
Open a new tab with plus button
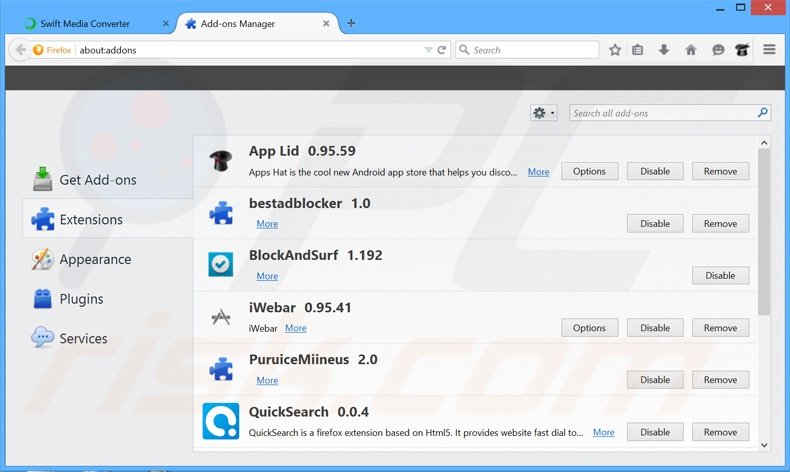tap(351, 23)
